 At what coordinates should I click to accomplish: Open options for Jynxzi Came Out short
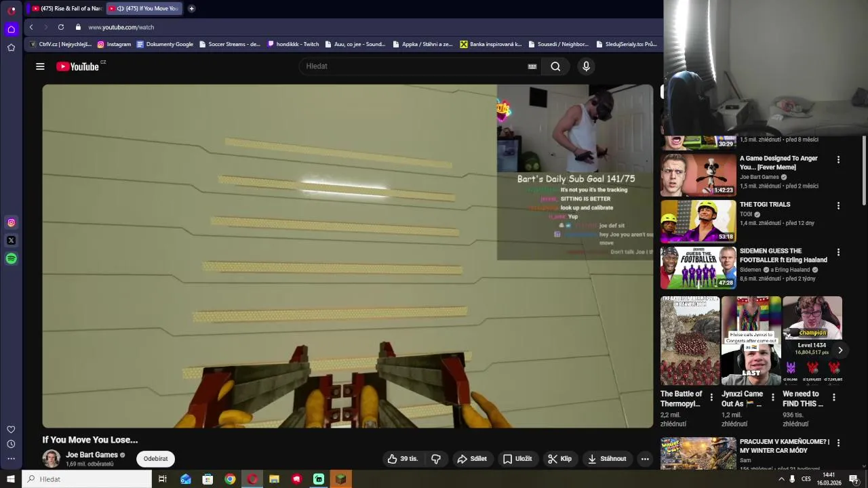(772, 397)
